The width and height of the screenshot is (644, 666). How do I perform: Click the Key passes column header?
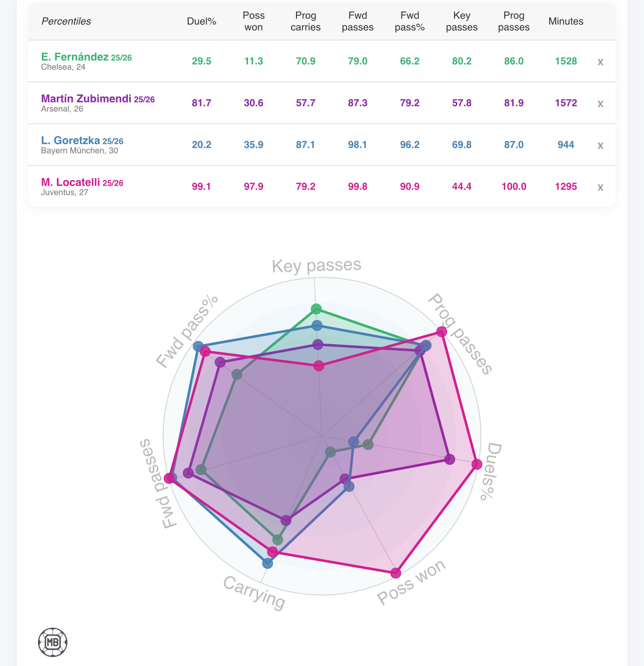tap(462, 21)
